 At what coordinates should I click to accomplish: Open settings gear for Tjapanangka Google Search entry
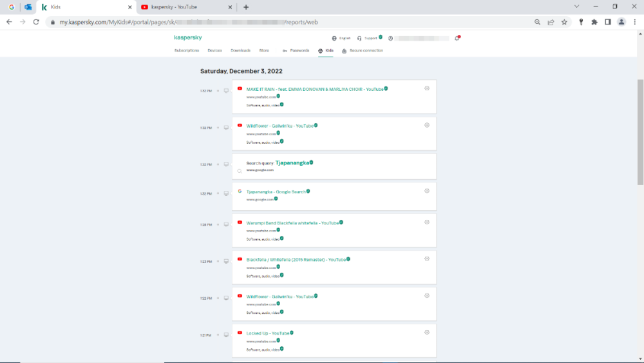pos(427,191)
